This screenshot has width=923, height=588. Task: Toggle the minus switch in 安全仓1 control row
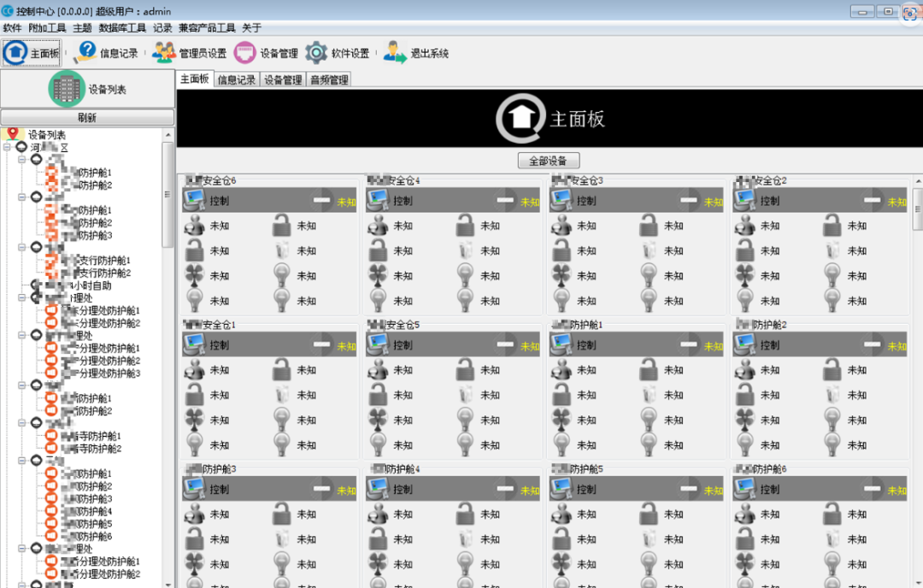[x=322, y=344]
